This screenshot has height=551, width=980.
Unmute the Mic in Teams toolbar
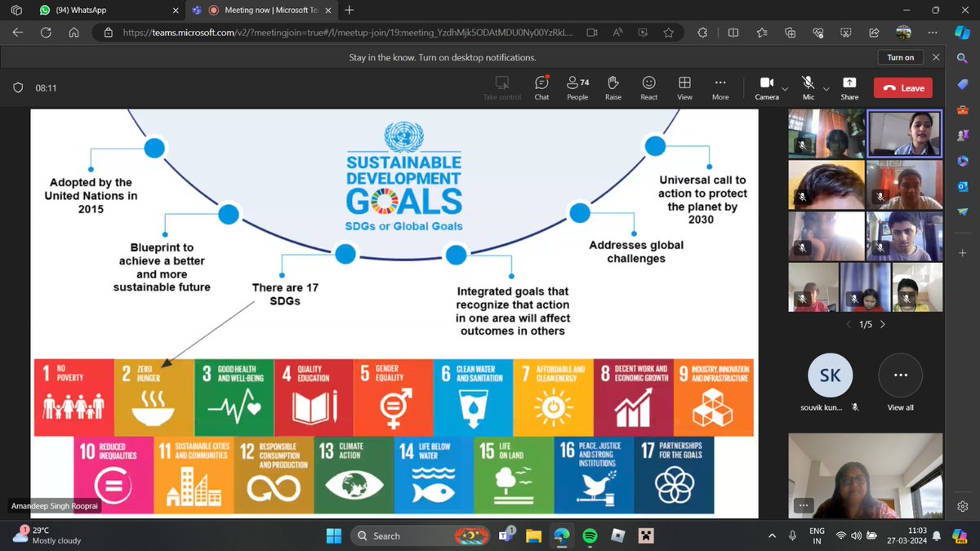click(808, 87)
